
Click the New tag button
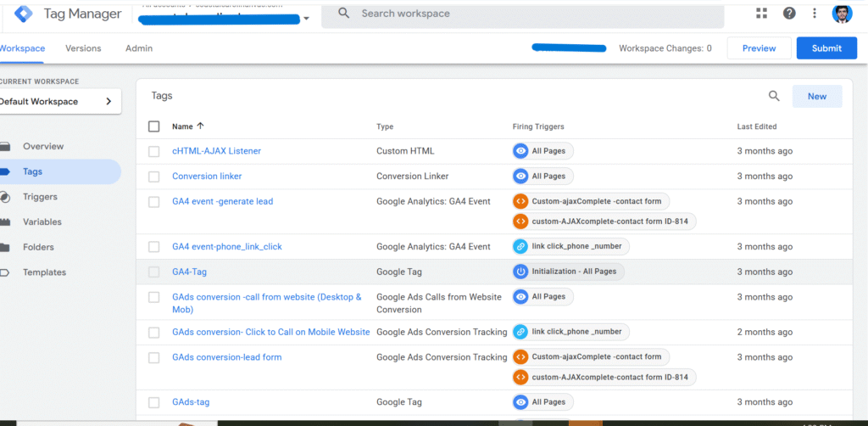(817, 97)
